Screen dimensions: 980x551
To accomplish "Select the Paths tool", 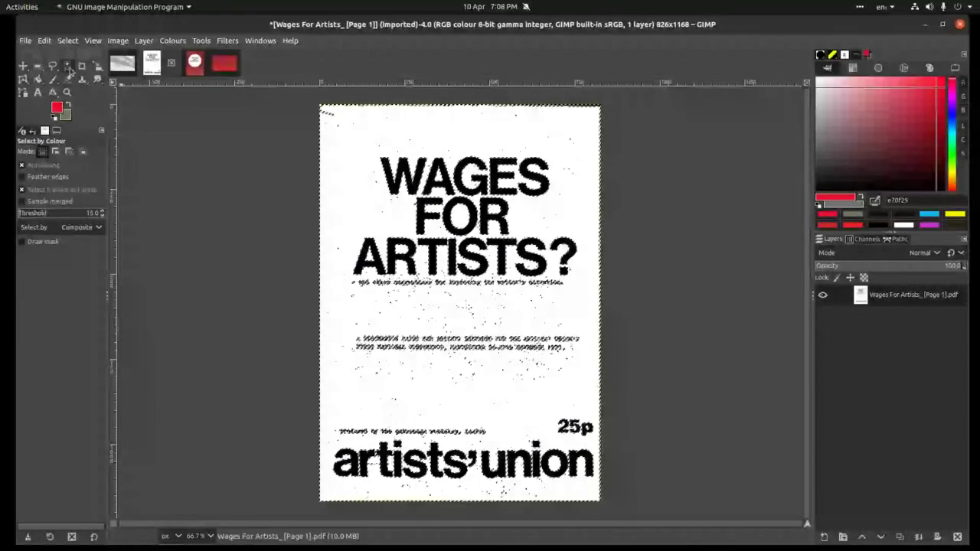I will tap(23, 93).
